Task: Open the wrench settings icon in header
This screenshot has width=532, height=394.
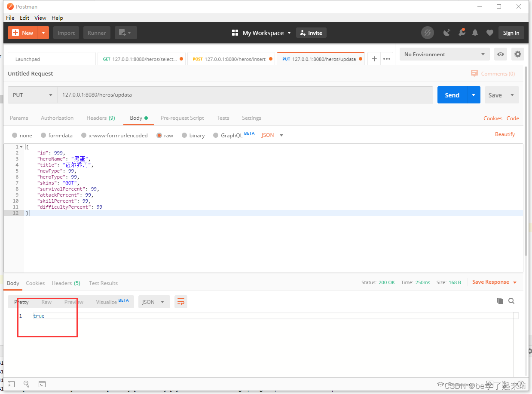Action: coord(462,33)
